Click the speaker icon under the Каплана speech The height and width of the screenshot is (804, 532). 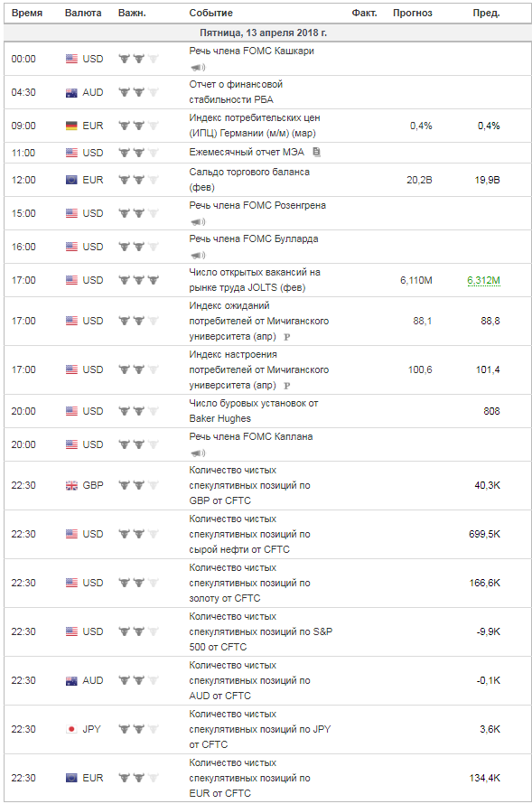click(197, 453)
